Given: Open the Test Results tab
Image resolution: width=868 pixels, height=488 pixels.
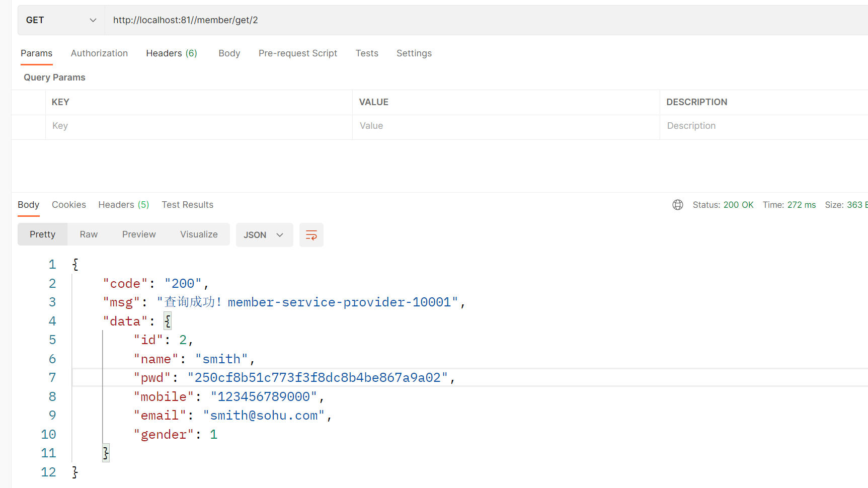Looking at the screenshot, I should [188, 205].
